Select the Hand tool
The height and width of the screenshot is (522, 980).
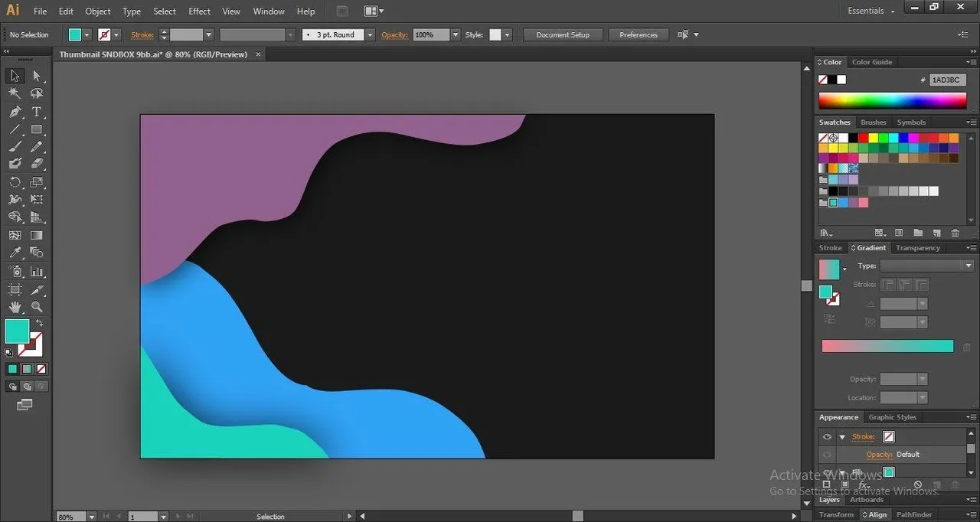click(x=15, y=308)
